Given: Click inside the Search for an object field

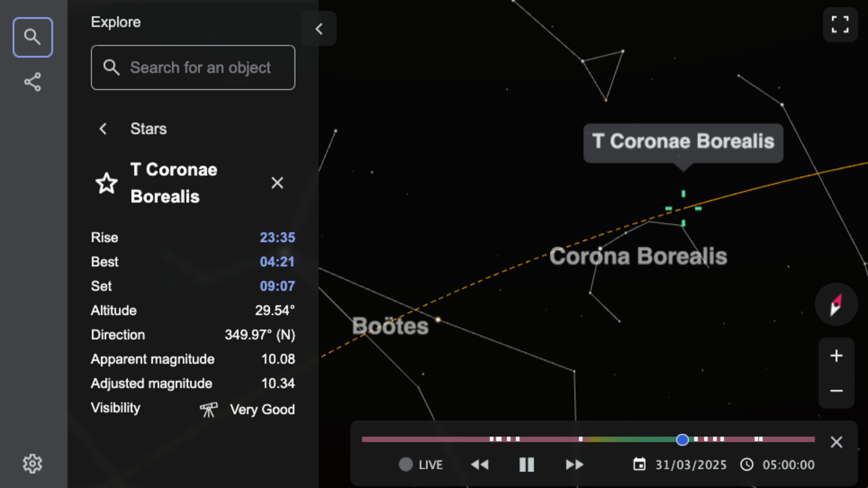Looking at the screenshot, I should click(x=193, y=67).
